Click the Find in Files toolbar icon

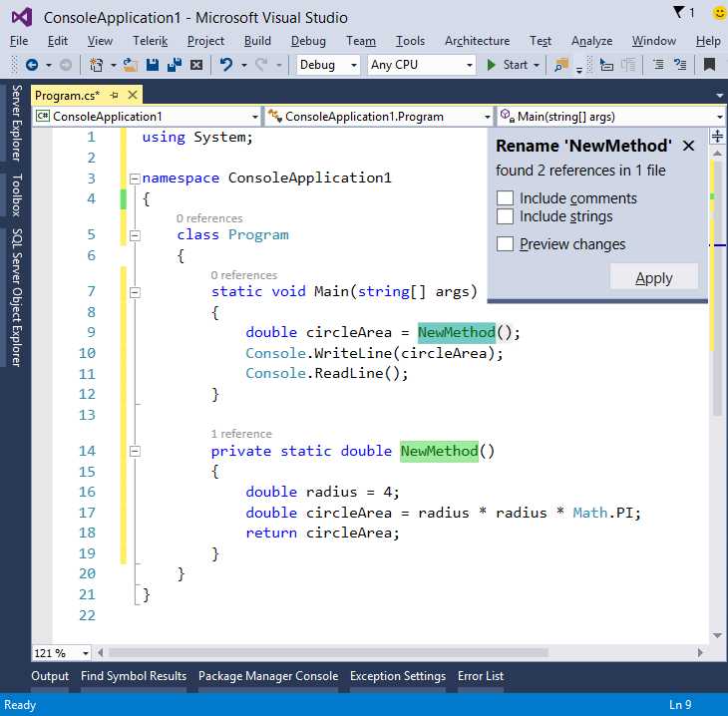(x=561, y=65)
